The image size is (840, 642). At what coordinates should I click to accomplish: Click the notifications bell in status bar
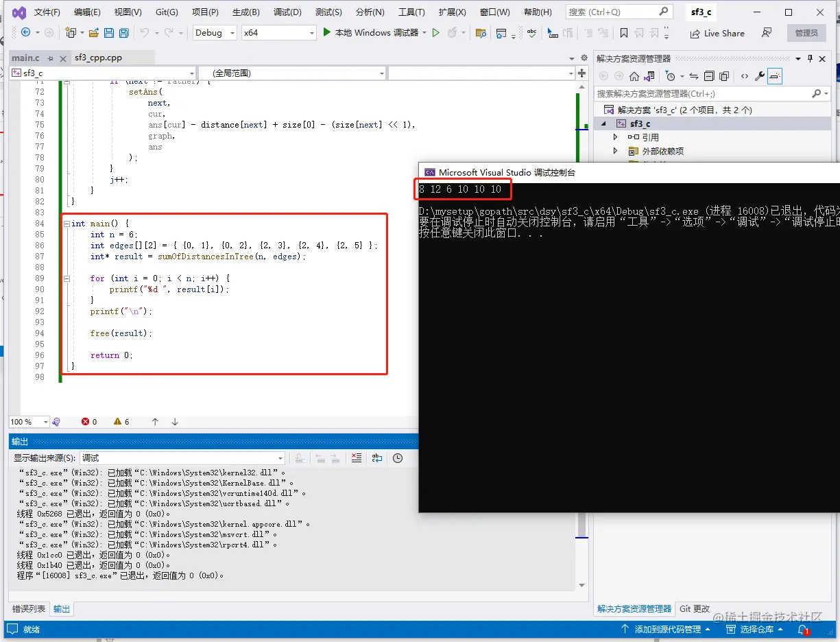pyautogui.click(x=803, y=629)
